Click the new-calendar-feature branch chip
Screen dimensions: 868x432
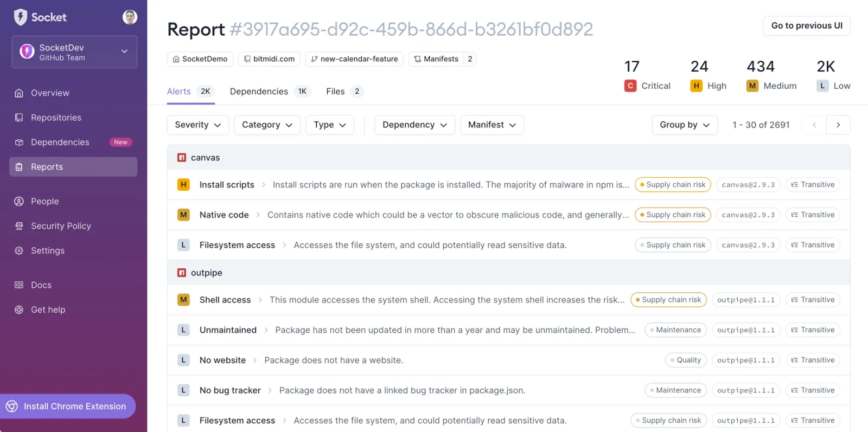click(x=354, y=59)
